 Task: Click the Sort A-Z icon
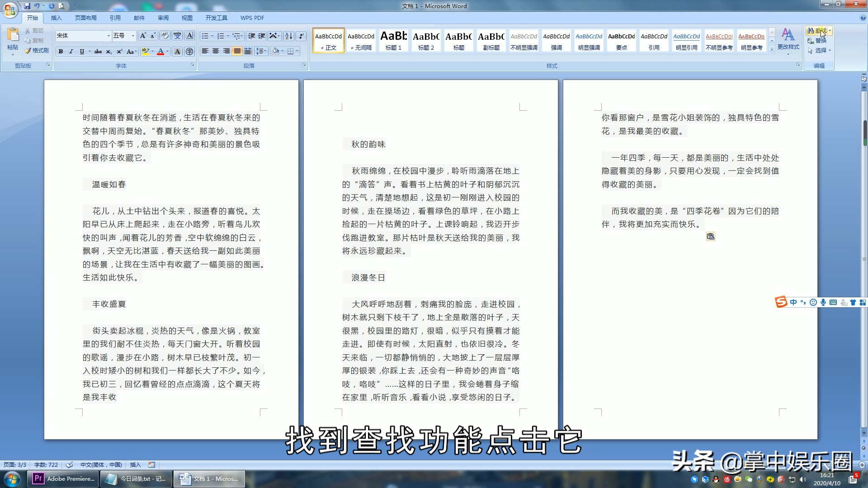tap(288, 36)
